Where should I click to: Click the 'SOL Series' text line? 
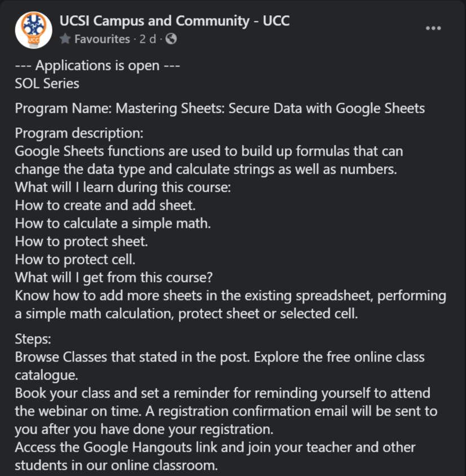[47, 83]
